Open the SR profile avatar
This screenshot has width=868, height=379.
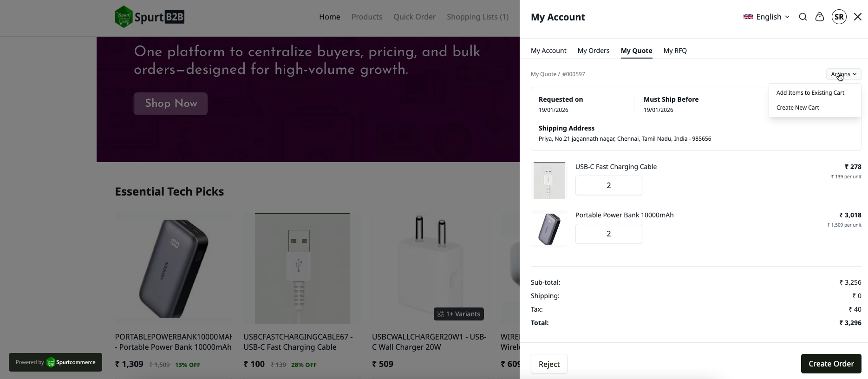(x=839, y=17)
